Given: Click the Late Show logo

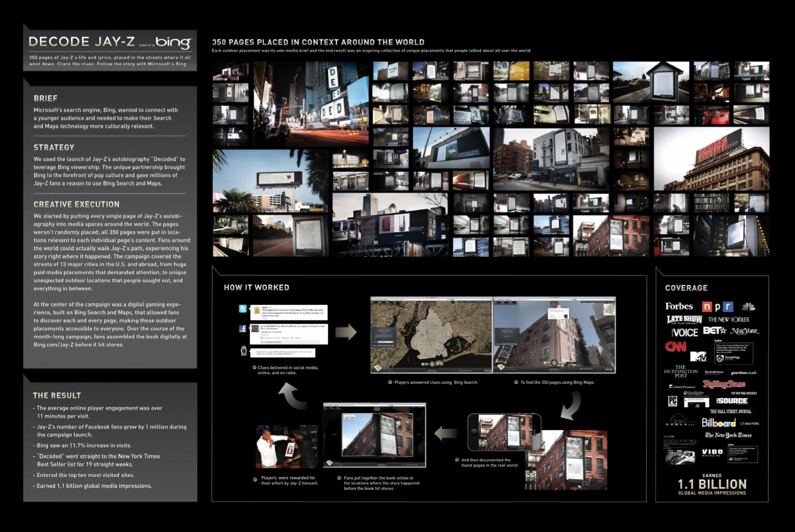Looking at the screenshot, I should [684, 320].
